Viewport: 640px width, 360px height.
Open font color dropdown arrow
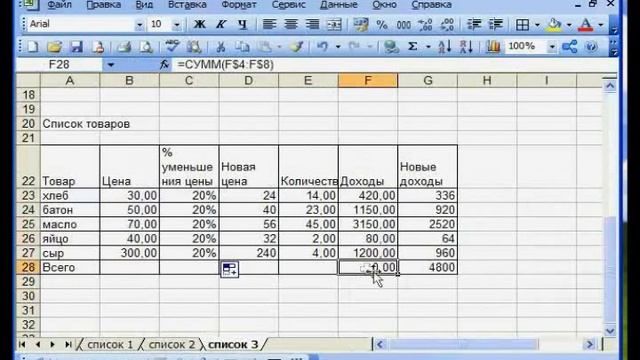click(x=601, y=25)
